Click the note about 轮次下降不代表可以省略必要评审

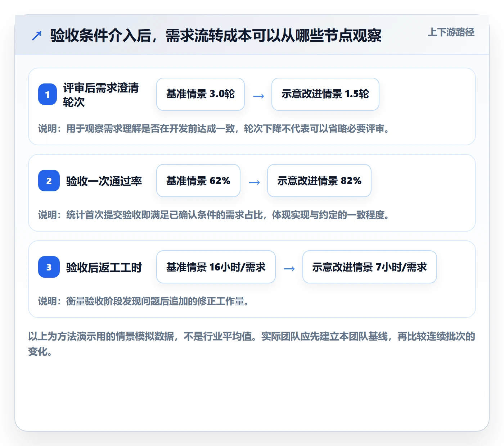[214, 129]
